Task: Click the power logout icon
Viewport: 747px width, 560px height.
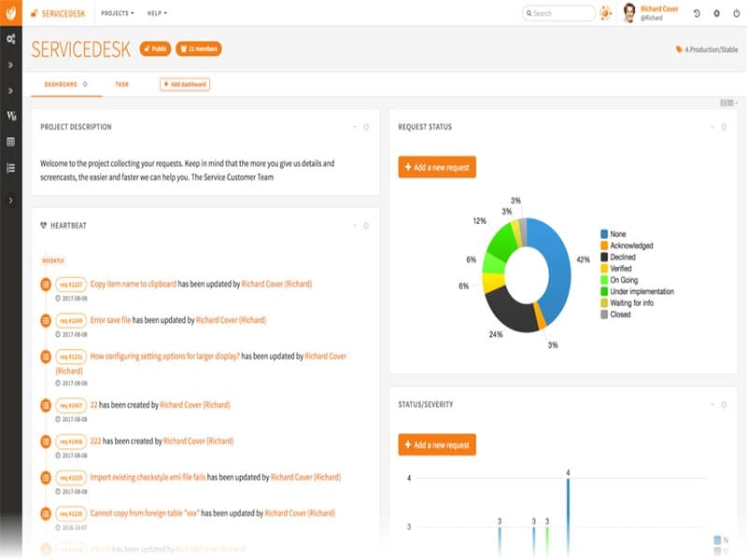Action: (735, 13)
